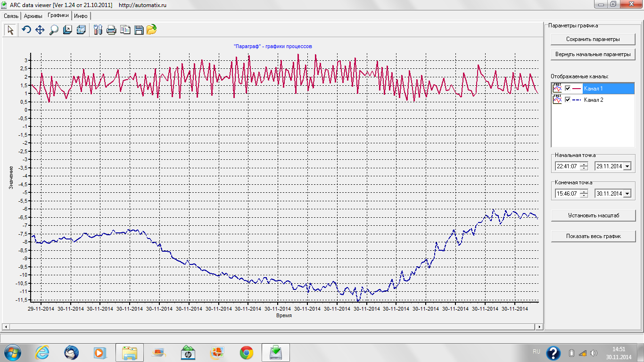Open the help question mark tray icon
644x362 pixels.
(x=553, y=353)
